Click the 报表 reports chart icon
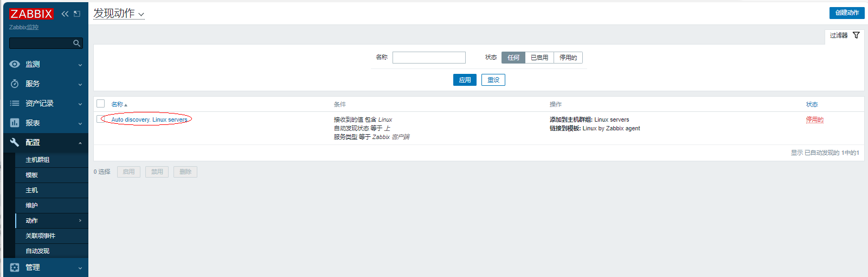Viewport: 868px width, 277px height. (x=15, y=123)
